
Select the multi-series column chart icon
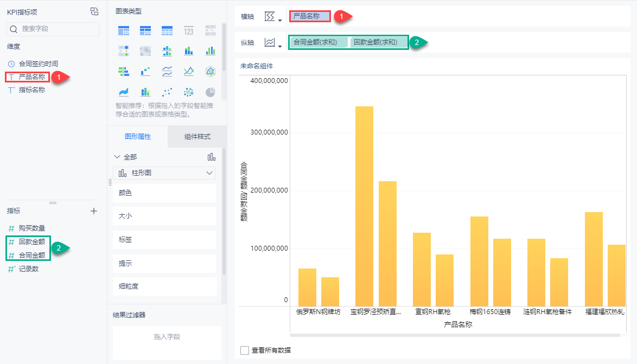click(211, 51)
